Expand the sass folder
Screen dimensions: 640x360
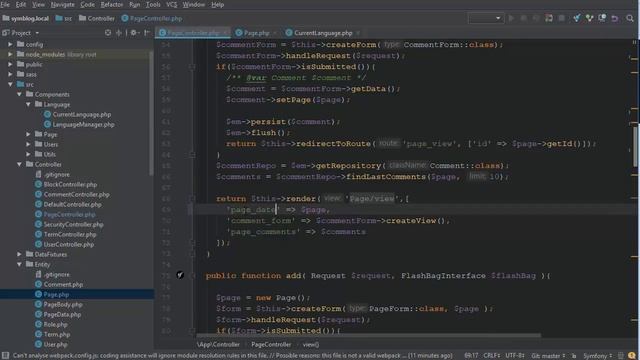point(10,74)
